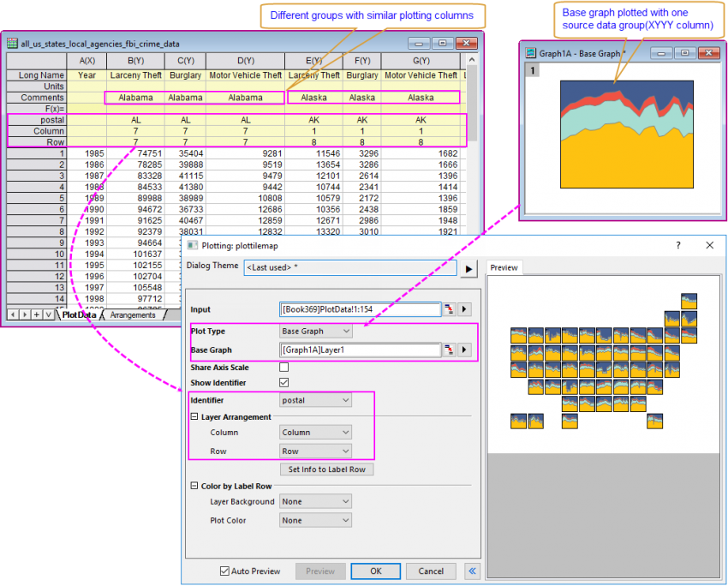Collapse the Layer Arrangement section
728x586 pixels.
[x=194, y=417]
